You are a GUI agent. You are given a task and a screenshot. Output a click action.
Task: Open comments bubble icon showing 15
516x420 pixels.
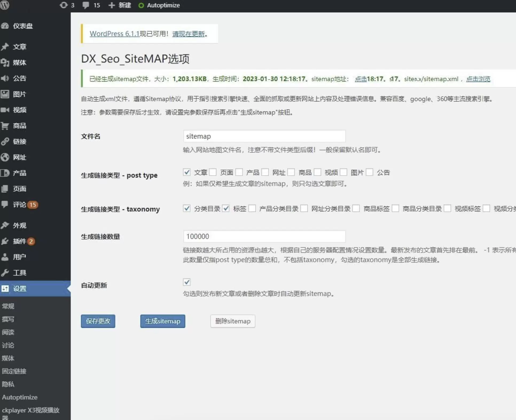(86, 5)
